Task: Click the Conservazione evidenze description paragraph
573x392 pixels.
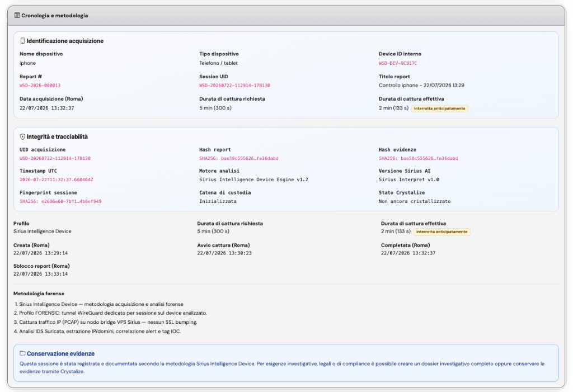Action: 282,367
